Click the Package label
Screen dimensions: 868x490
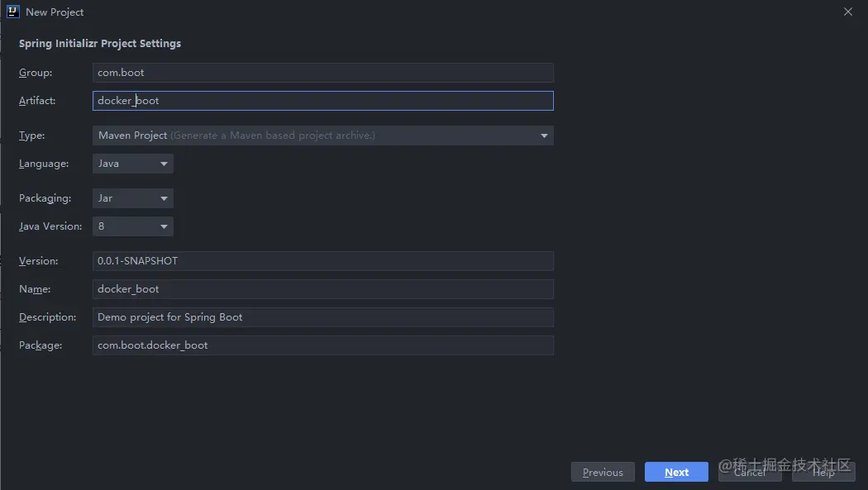(41, 345)
